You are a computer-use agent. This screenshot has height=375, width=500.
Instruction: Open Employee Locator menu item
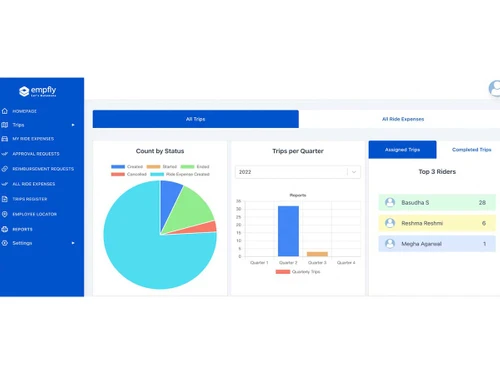pos(34,214)
